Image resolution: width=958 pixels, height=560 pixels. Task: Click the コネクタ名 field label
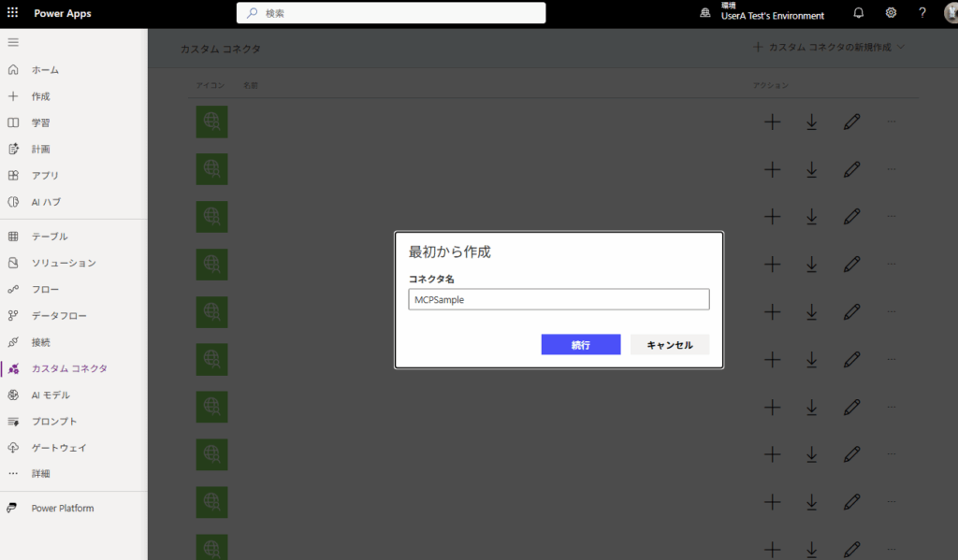(431, 280)
